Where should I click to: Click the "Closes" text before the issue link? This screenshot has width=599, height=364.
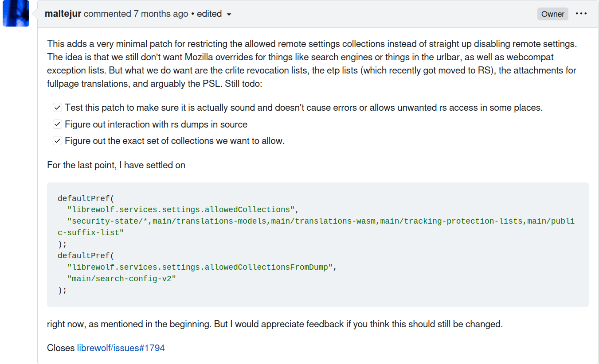pos(61,348)
